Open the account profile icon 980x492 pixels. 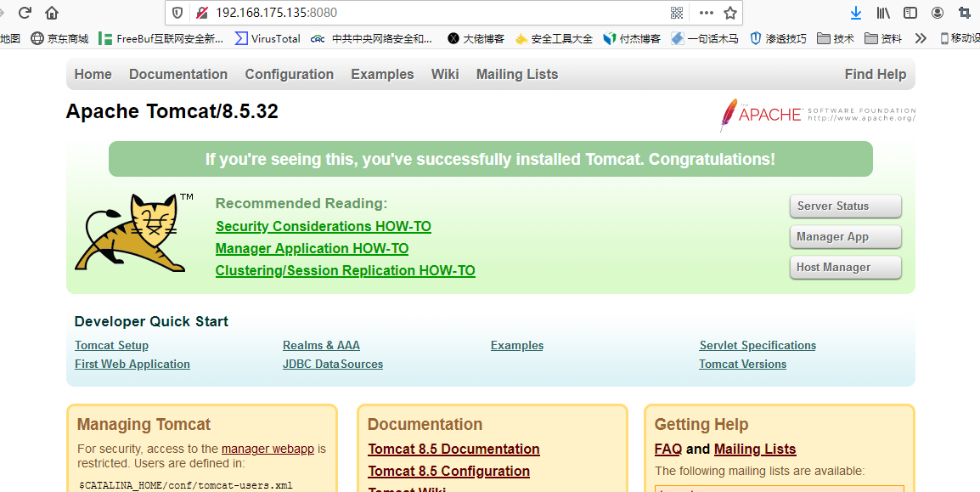(938, 13)
